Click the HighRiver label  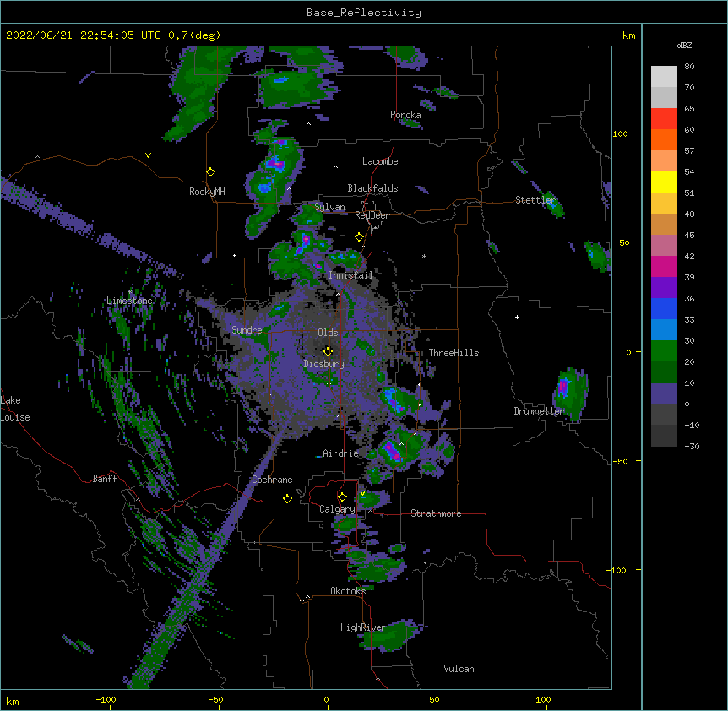point(363,627)
